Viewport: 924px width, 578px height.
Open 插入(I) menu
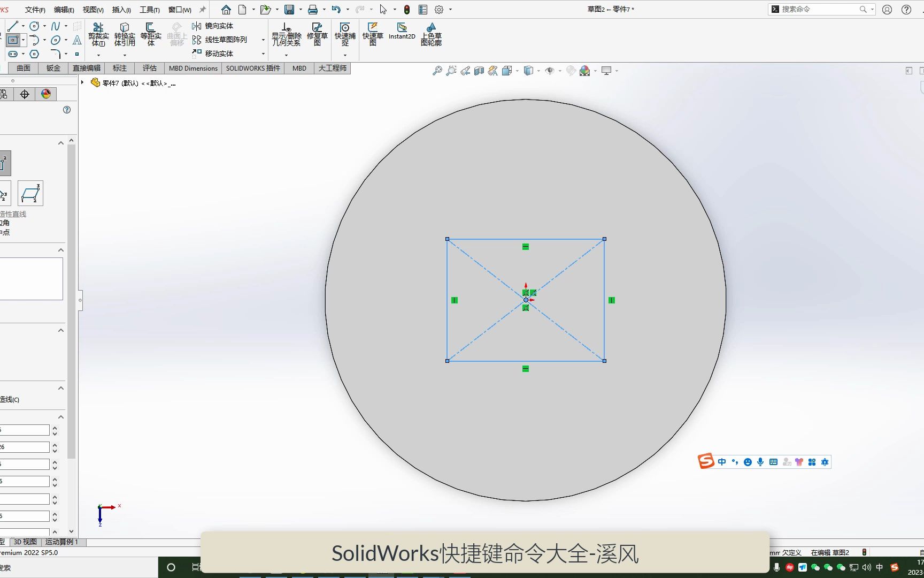point(121,10)
